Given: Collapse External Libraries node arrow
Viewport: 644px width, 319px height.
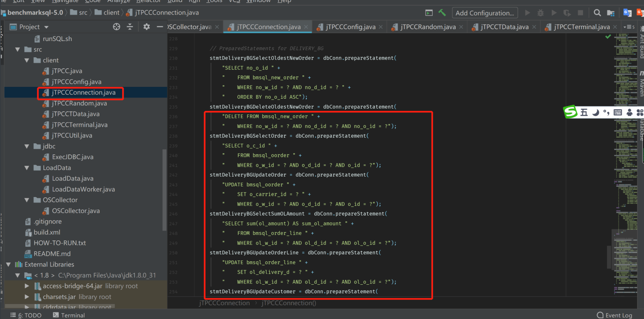Looking at the screenshot, I should pos(8,265).
